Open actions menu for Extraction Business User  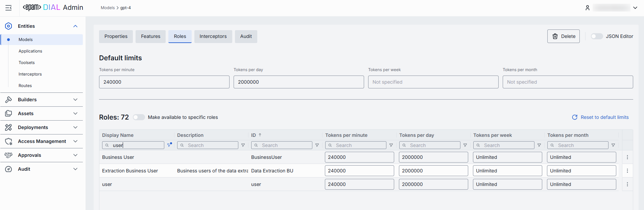pos(627,171)
